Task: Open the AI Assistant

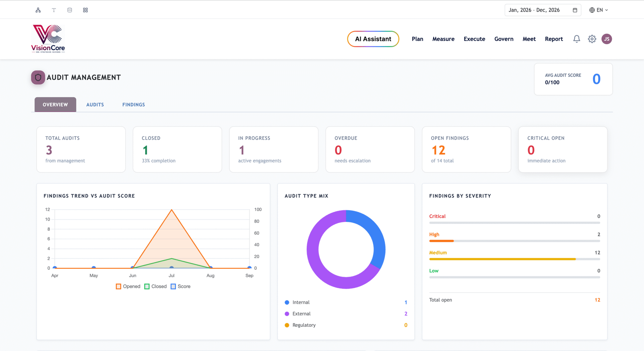Action: click(373, 39)
